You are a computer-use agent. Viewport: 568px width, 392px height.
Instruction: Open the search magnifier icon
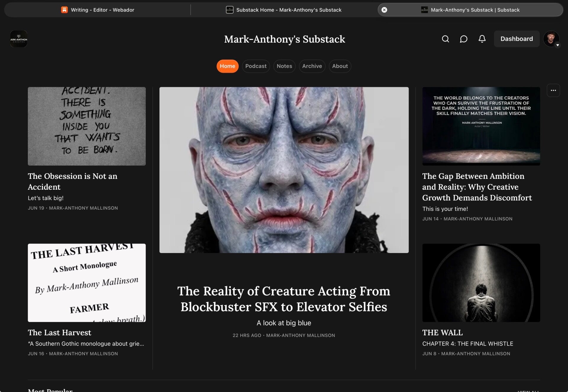(445, 39)
